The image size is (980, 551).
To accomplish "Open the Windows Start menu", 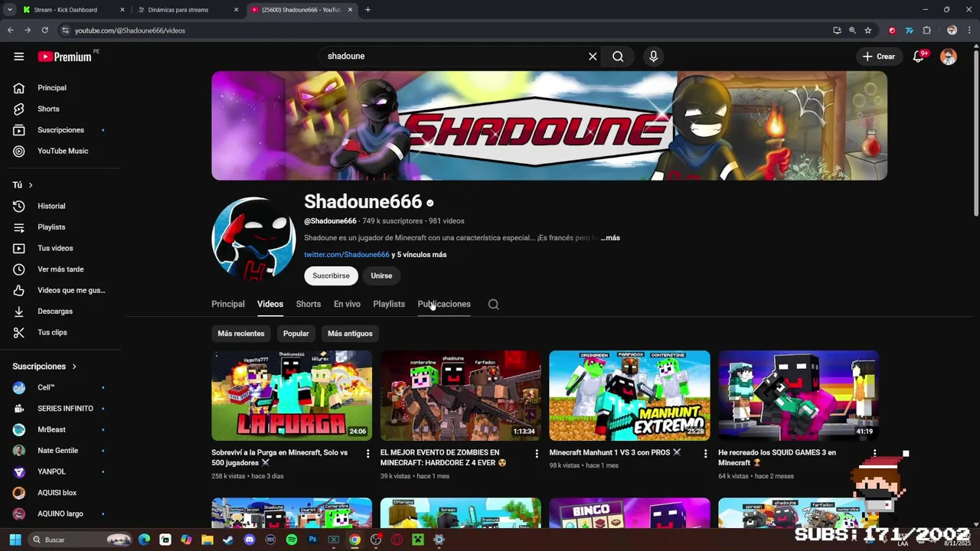I will pos(15,540).
